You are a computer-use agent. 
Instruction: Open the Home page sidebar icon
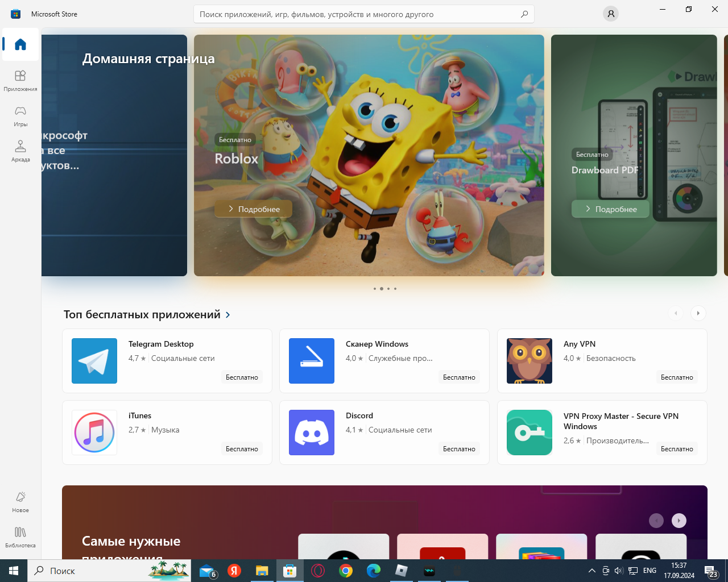[20, 44]
